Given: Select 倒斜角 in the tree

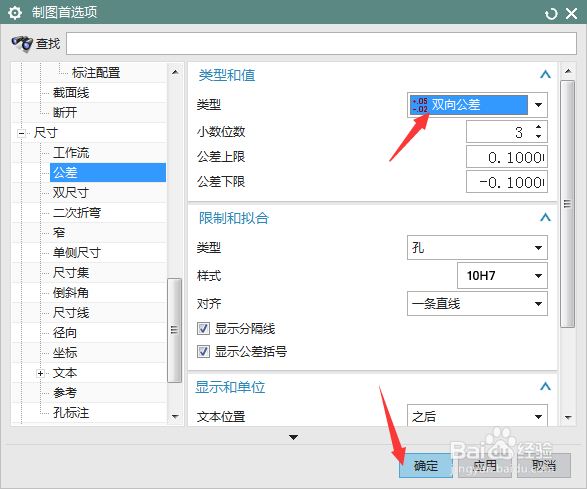Looking at the screenshot, I should point(71,292).
